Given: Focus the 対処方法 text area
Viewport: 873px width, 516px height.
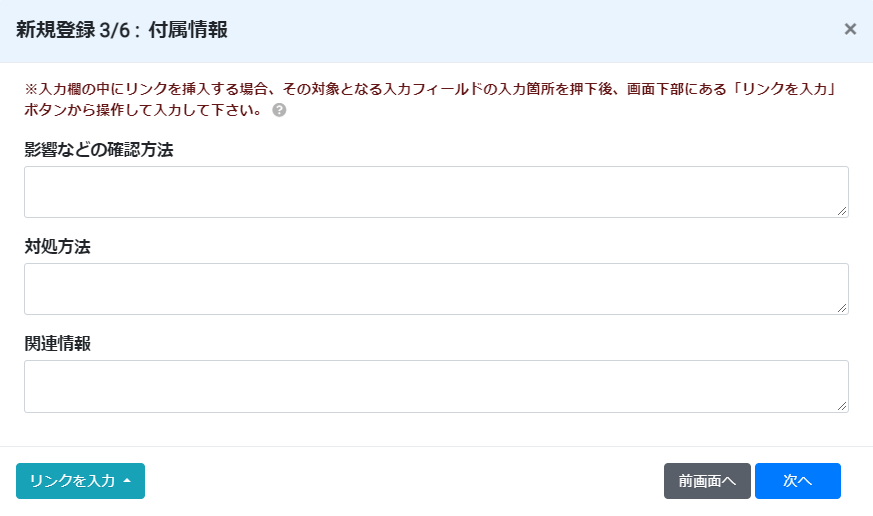Looking at the screenshot, I should point(436,289).
